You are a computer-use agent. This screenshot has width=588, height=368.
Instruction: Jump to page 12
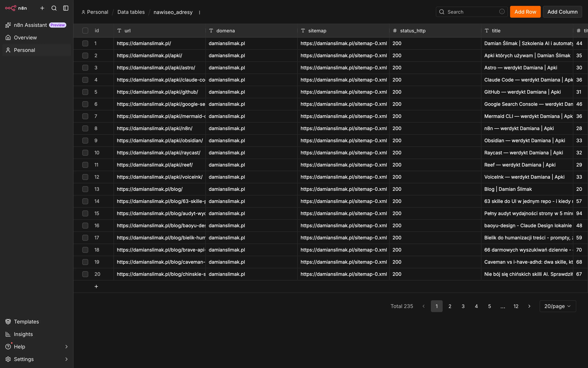516,306
